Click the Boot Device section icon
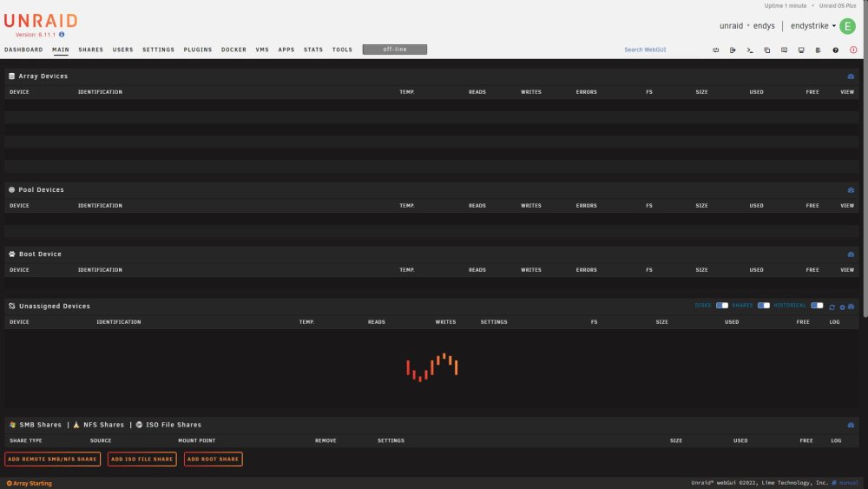 (x=11, y=254)
